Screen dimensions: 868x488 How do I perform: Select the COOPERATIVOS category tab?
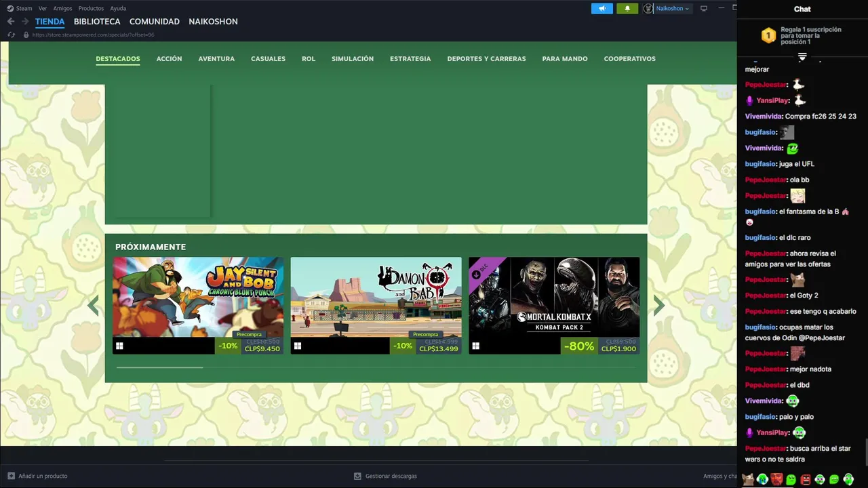pos(630,59)
